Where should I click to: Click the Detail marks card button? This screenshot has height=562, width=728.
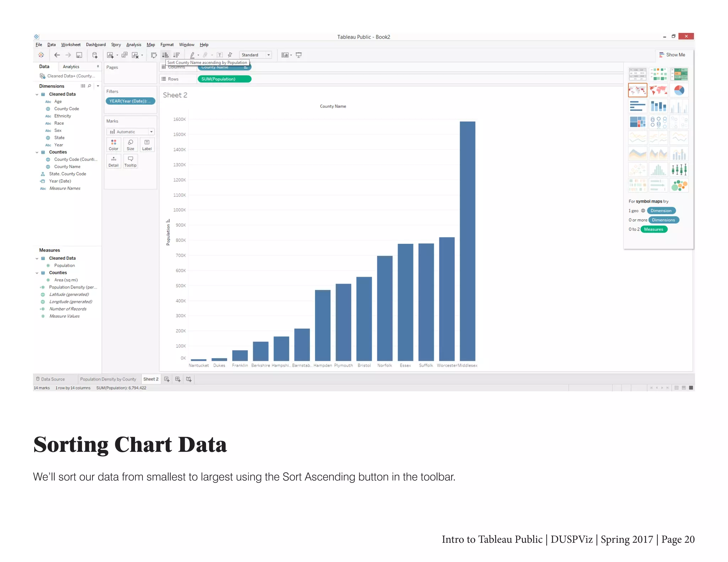coord(114,161)
